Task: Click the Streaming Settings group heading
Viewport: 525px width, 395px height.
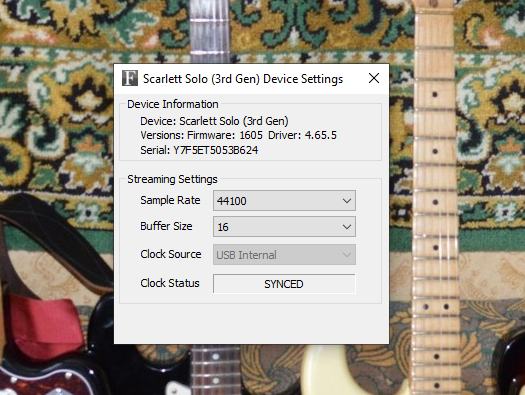Action: tap(172, 179)
